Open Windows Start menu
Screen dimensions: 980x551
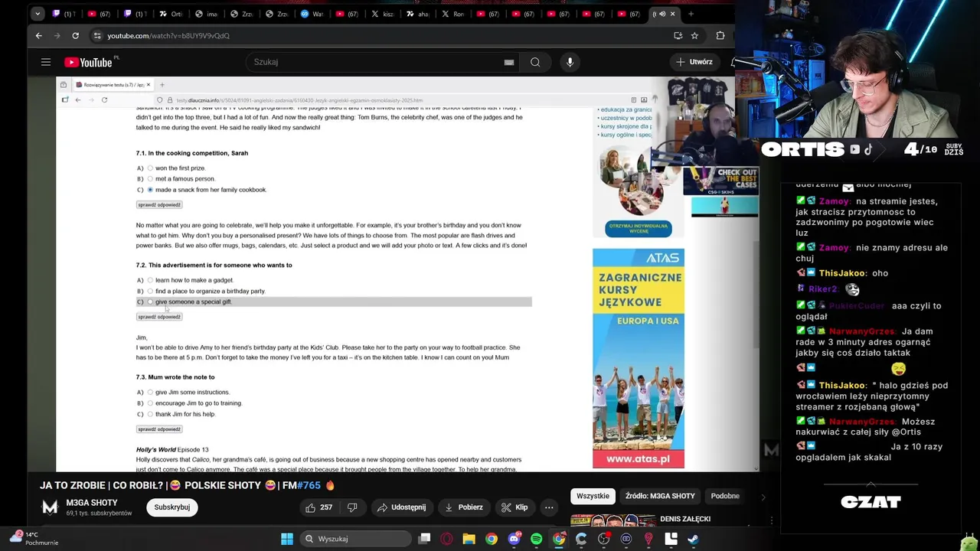tap(287, 539)
